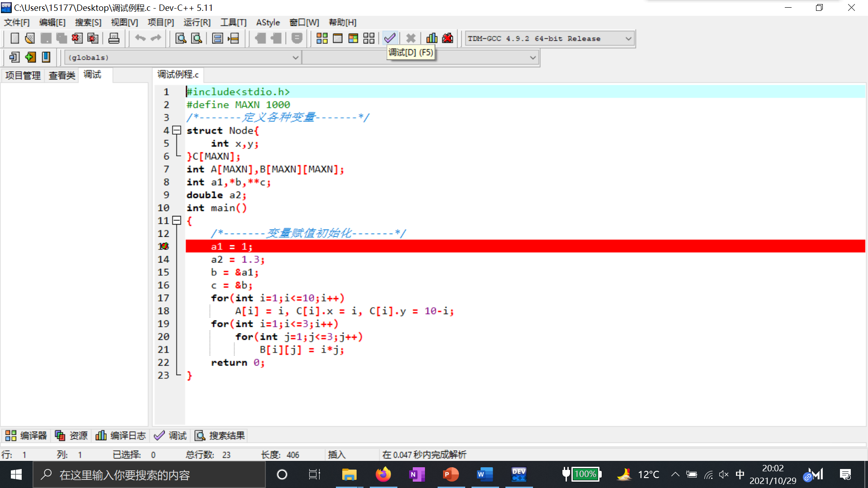The image size is (868, 488).
Task: Click the Run toolbar icon
Action: coord(338,38)
